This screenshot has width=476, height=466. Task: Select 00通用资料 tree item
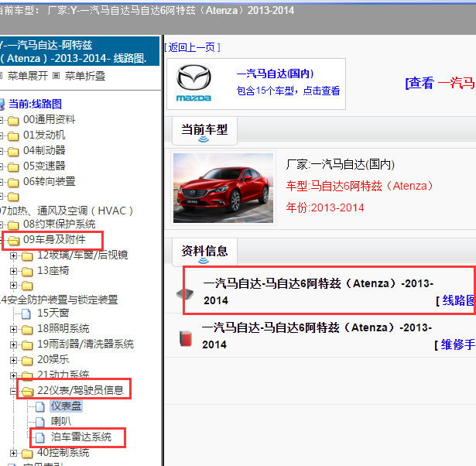point(49,120)
